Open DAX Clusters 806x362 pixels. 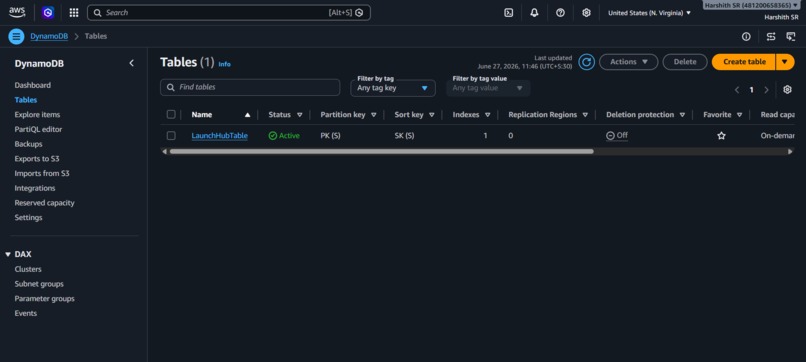[28, 269]
